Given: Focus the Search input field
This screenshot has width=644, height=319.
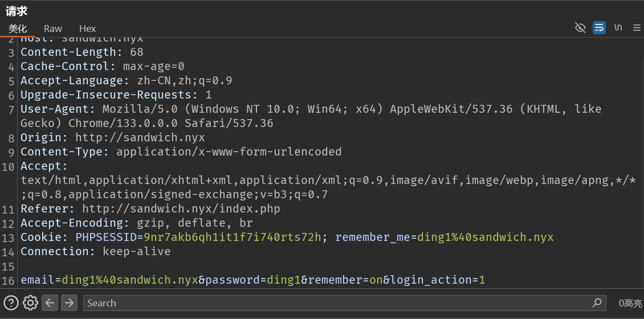Looking at the screenshot, I should (x=336, y=303).
